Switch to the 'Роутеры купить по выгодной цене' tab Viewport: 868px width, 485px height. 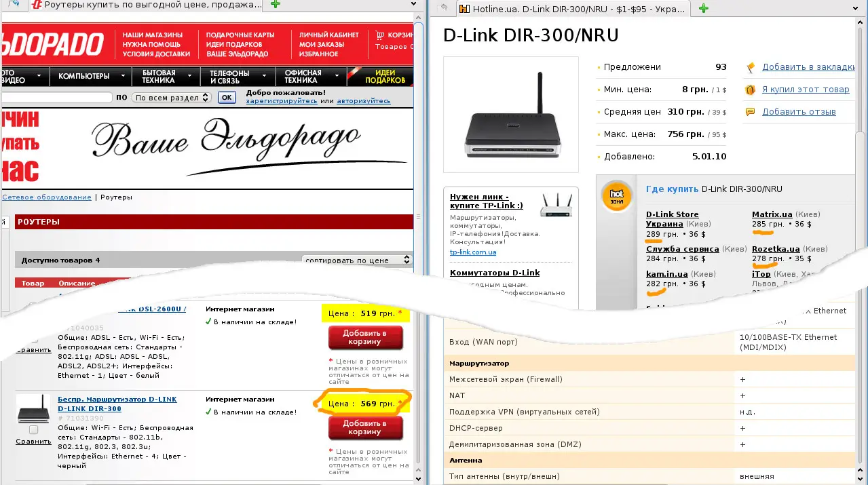(147, 5)
